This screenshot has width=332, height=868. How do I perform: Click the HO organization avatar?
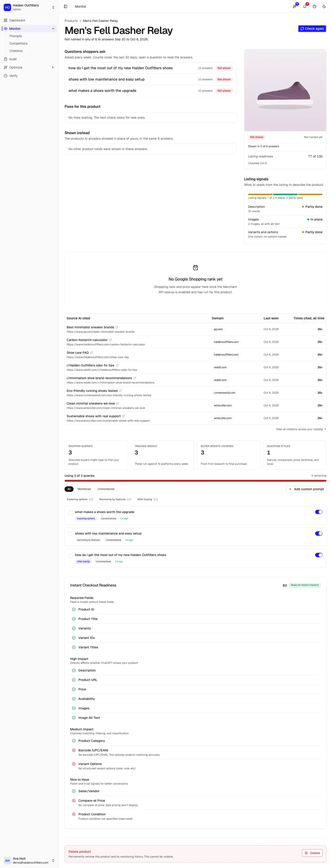[x=7, y=7]
